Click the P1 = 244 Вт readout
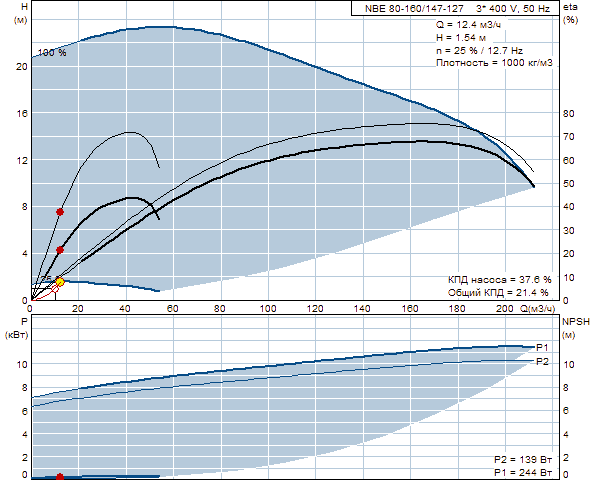Image resolution: width=592 pixels, height=480 pixels. [x=523, y=472]
